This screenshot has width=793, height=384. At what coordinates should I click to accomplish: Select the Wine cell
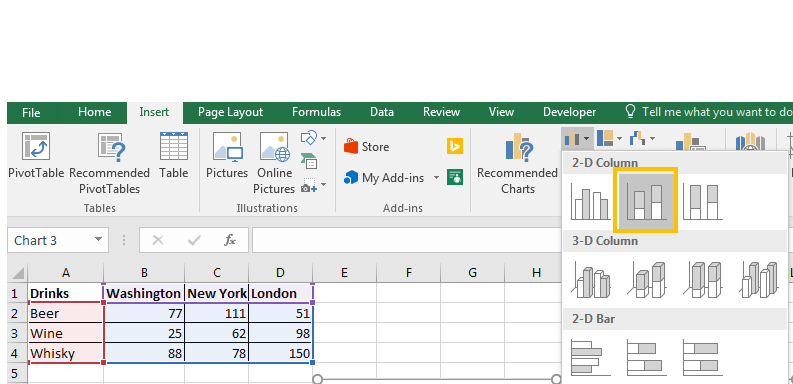[66, 333]
